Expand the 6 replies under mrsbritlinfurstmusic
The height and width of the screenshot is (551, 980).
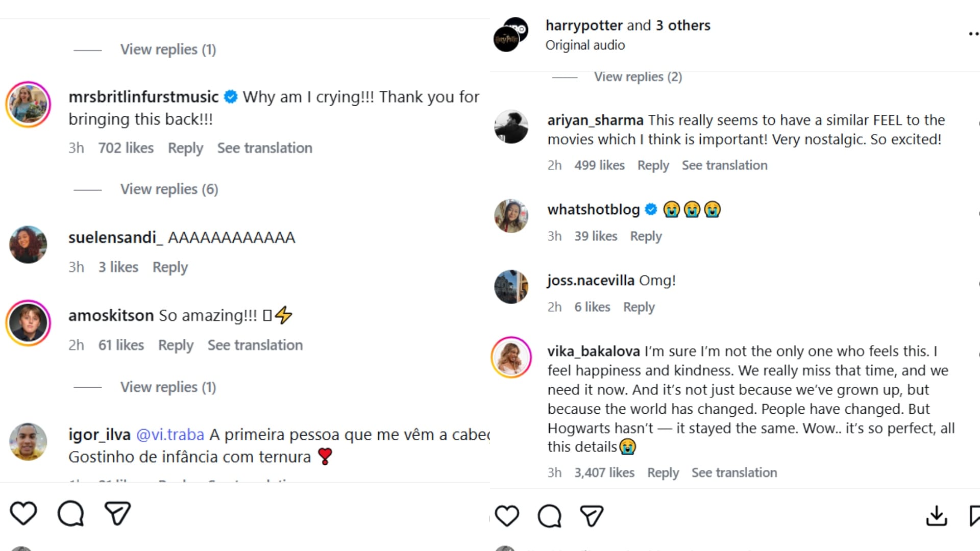pyautogui.click(x=169, y=189)
